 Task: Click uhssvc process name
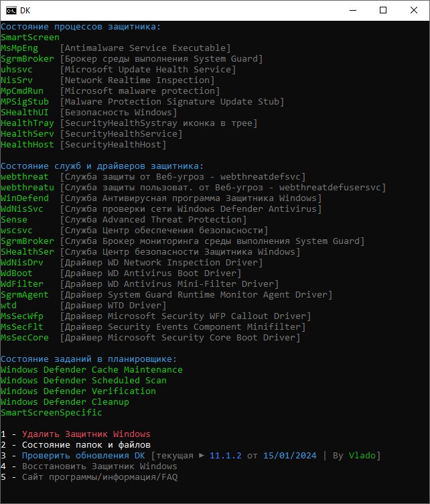click(17, 70)
